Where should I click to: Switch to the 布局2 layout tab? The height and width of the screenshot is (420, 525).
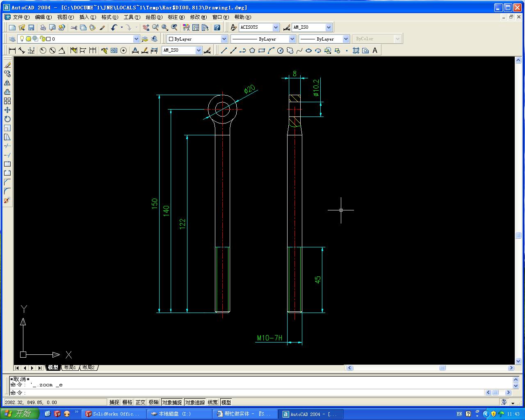[89, 367]
